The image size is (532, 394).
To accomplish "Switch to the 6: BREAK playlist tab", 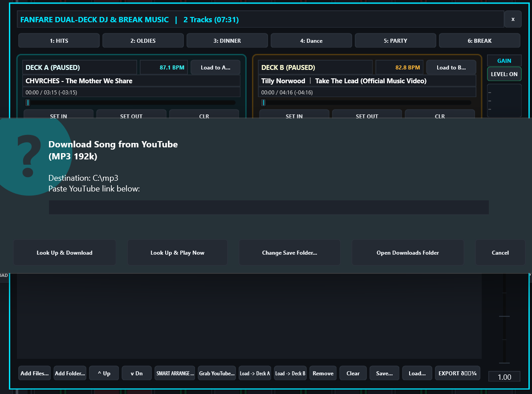I will click(480, 41).
